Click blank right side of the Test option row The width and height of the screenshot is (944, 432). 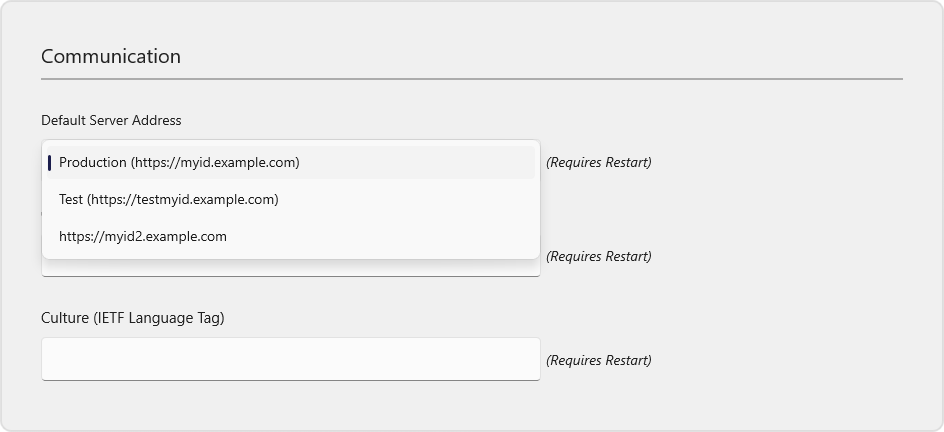pos(406,200)
